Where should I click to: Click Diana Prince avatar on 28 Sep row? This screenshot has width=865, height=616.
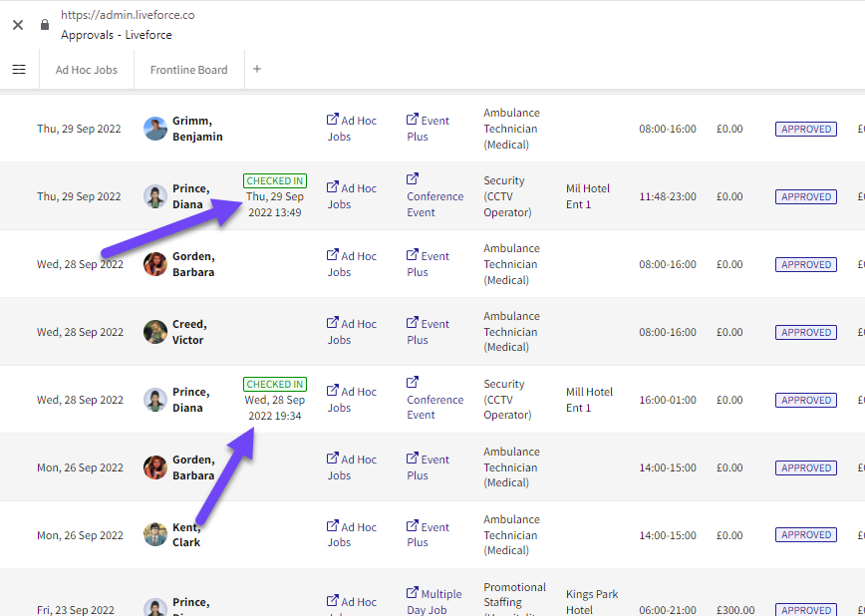[x=155, y=400]
